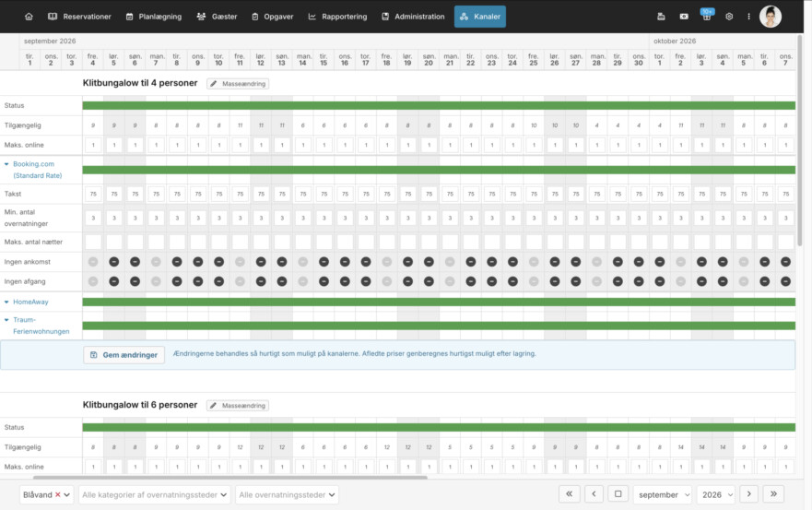Screen dimensions: 812x510
Task: Toggle Ingen ankomst for fre. 11 September
Action: (240, 262)
